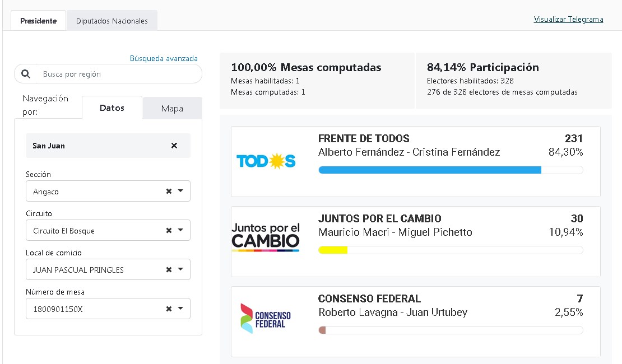Click the Frente de Todos logo
The image size is (622, 364).
pos(266,161)
